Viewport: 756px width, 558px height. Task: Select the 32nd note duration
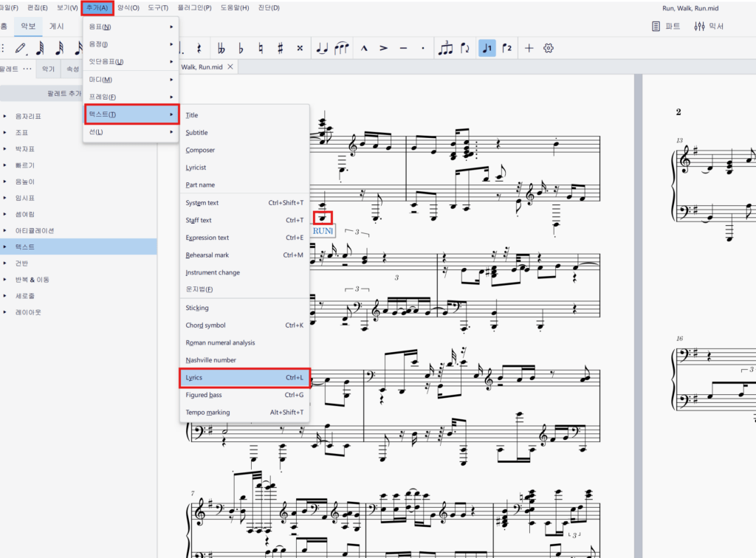(x=59, y=48)
